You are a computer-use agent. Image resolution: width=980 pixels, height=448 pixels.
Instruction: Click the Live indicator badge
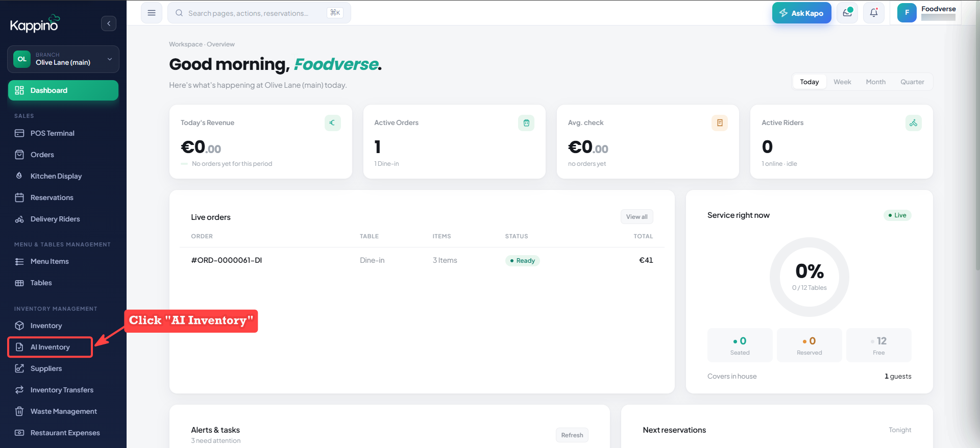click(897, 215)
